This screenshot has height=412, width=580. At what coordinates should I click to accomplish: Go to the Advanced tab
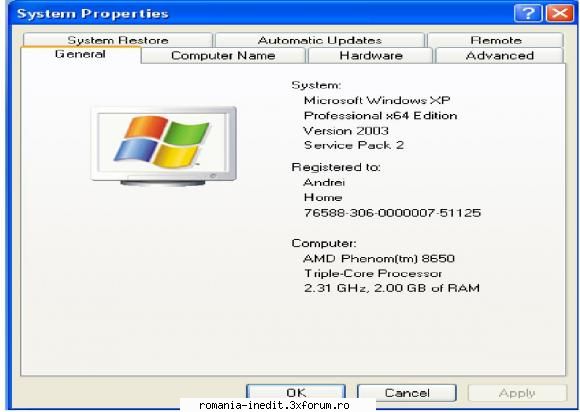click(500, 55)
